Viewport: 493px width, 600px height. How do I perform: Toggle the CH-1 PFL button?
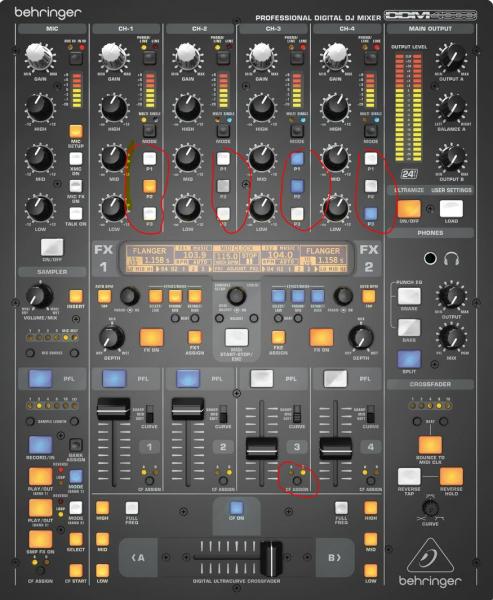coord(114,378)
